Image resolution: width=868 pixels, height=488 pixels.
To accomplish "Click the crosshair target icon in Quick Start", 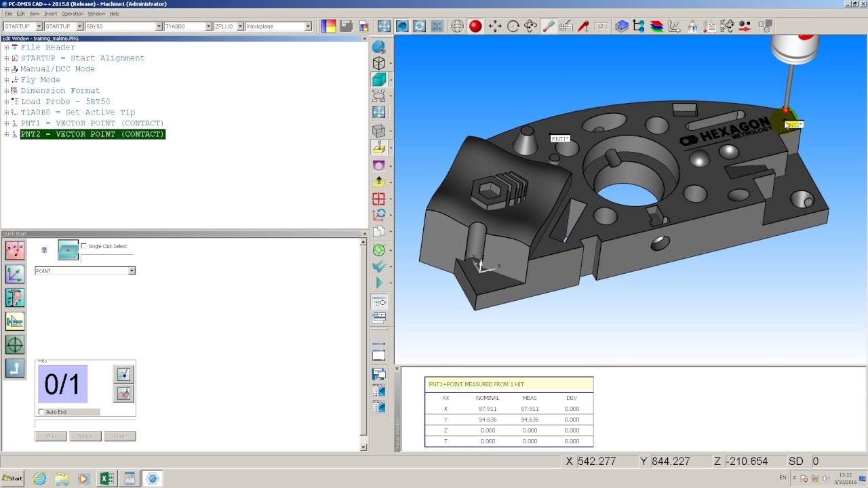I will (x=15, y=344).
